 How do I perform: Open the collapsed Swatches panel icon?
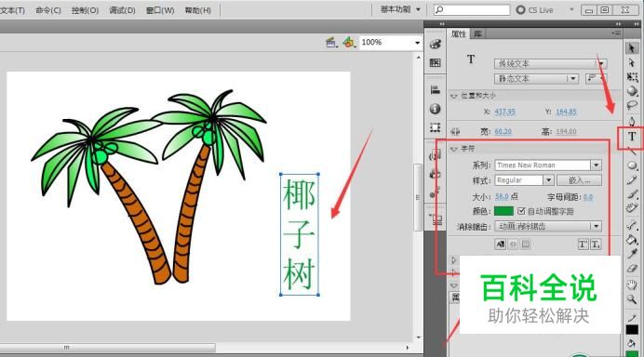click(435, 63)
